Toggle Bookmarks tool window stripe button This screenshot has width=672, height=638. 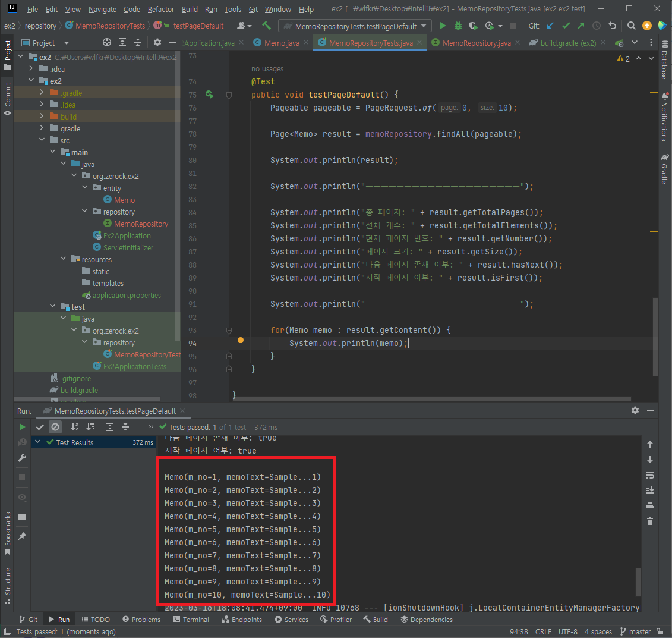click(7, 533)
